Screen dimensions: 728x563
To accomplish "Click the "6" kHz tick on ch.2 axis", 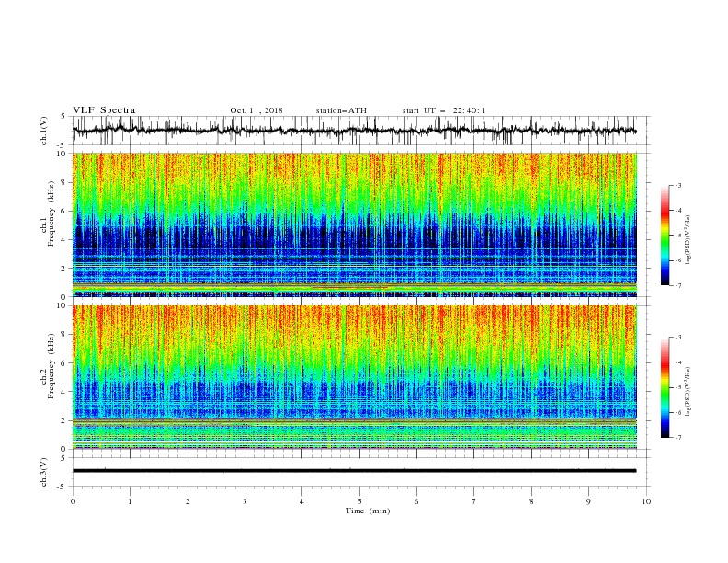I will (x=64, y=363).
